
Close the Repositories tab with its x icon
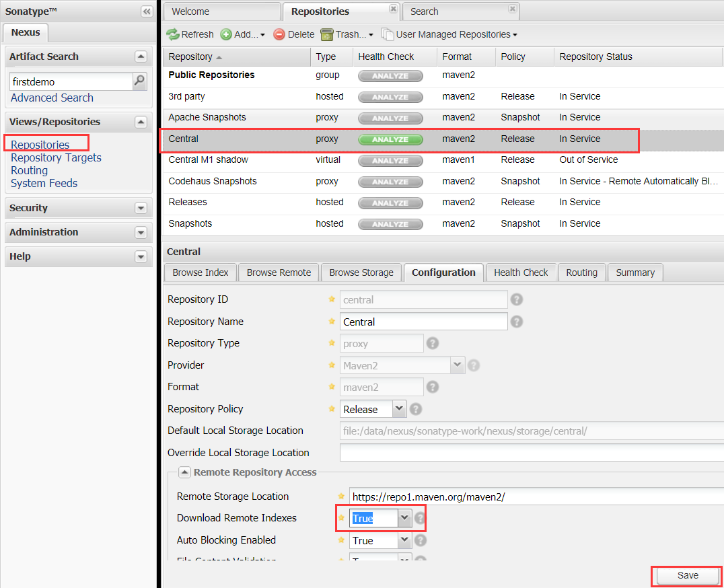pyautogui.click(x=393, y=9)
